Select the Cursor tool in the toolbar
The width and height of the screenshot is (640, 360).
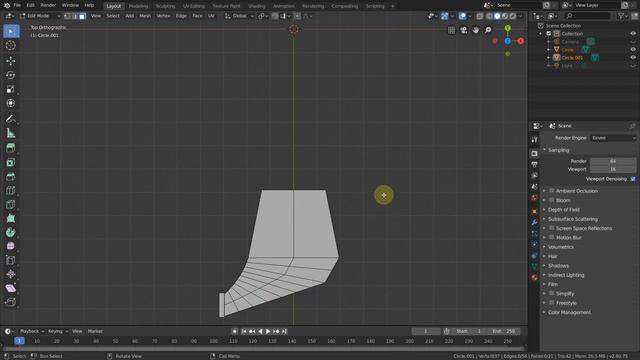point(11,45)
